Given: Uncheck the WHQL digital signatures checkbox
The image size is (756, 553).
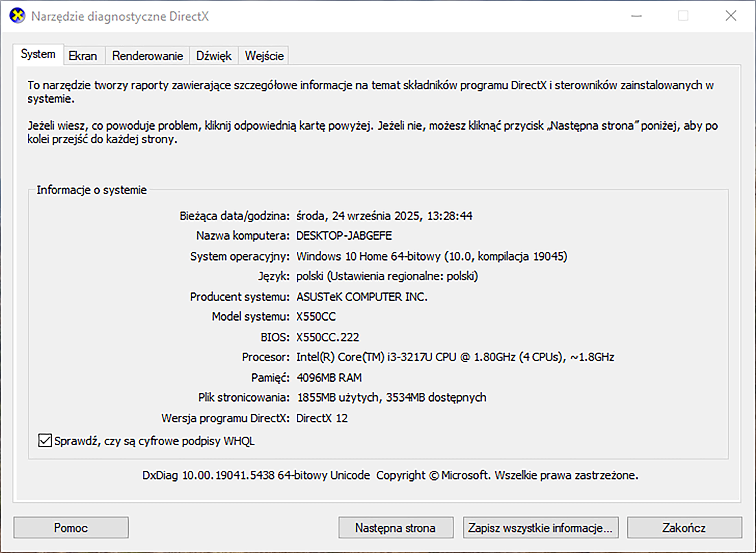Looking at the screenshot, I should tap(45, 440).
